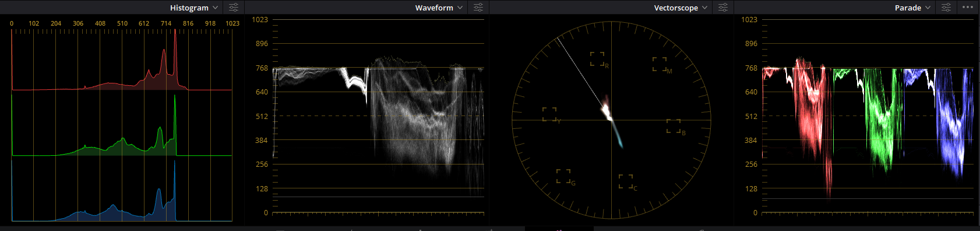This screenshot has width=980, height=231.
Task: Open the Vectorscope scope type dropdown
Action: [x=681, y=8]
